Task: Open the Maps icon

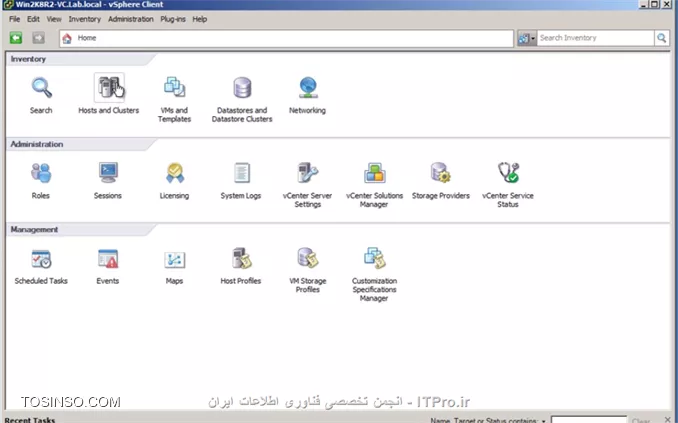Action: [x=175, y=260]
